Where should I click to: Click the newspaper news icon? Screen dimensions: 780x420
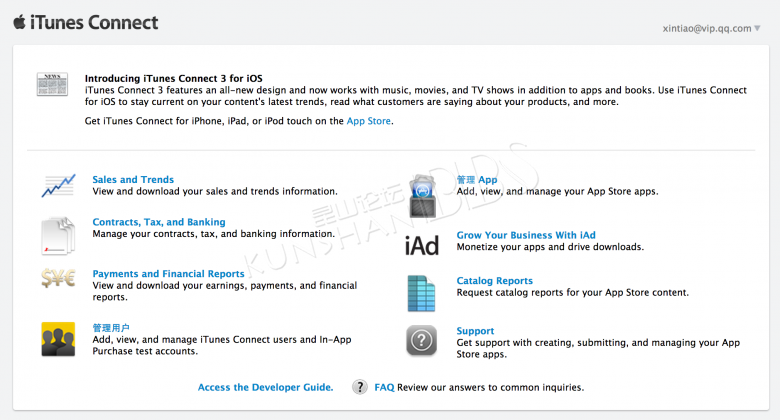coord(52,84)
